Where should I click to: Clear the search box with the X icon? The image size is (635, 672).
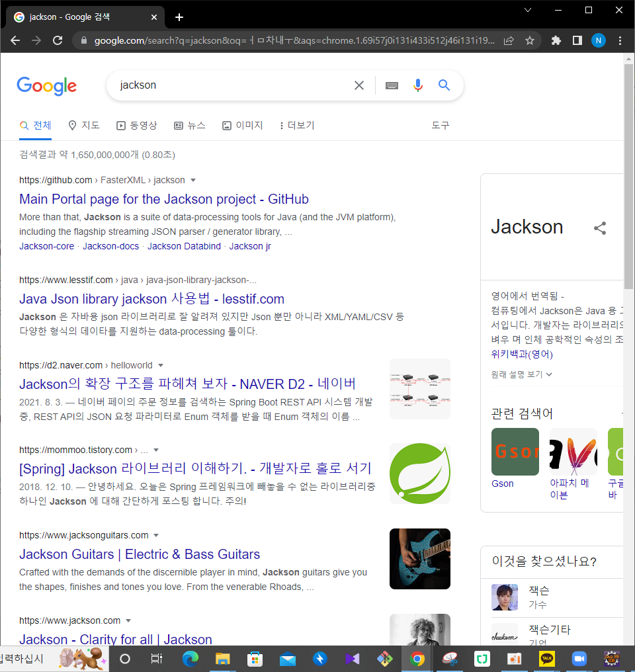point(359,85)
